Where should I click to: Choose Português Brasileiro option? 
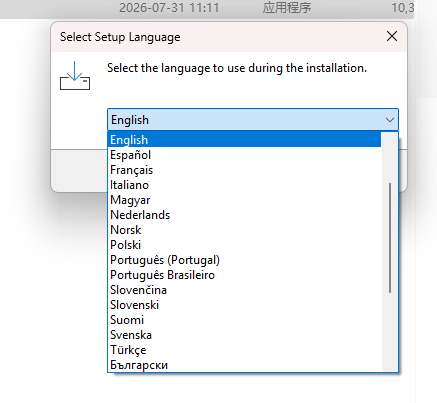[244, 275]
